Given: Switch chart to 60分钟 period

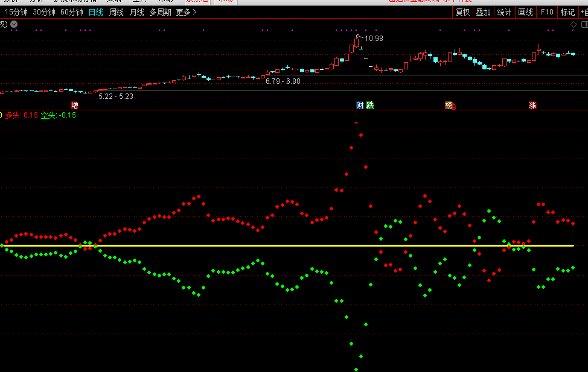Looking at the screenshot, I should pos(72,12).
